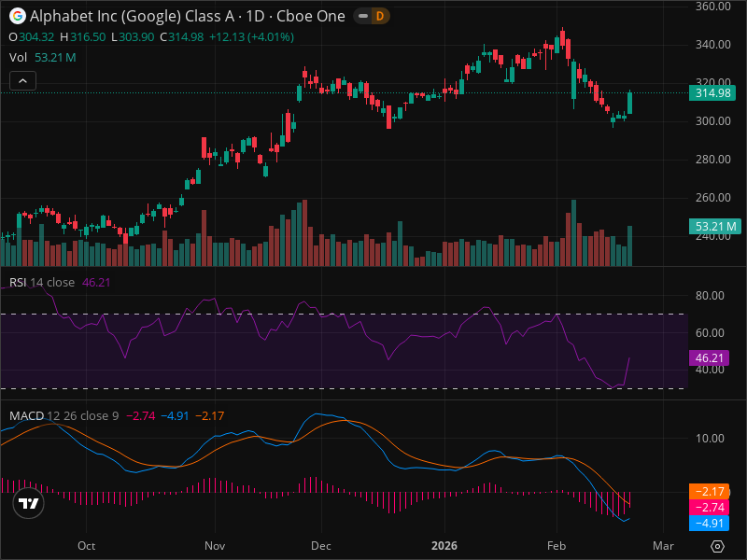Click the close value C 314.98
747x560 pixels.
(182, 37)
